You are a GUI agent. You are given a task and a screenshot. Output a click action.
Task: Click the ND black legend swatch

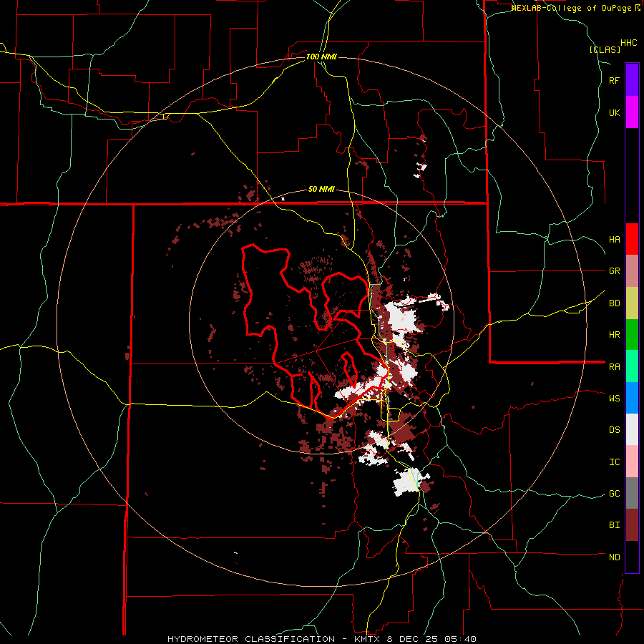[x=632, y=557]
